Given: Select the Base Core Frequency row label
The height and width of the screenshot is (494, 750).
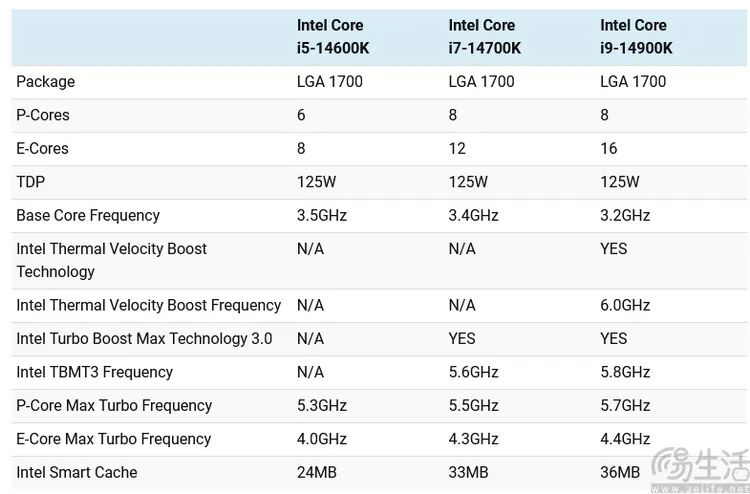Looking at the screenshot, I should coord(88,215).
